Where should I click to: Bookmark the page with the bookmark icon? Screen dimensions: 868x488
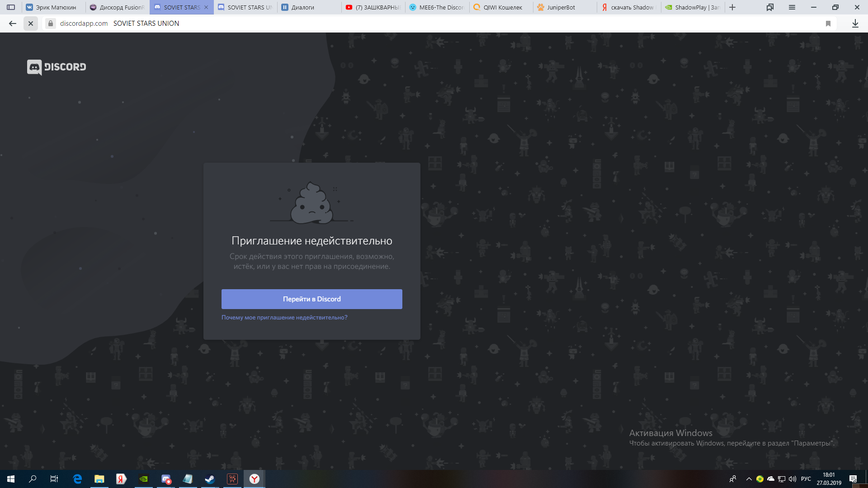(x=828, y=23)
